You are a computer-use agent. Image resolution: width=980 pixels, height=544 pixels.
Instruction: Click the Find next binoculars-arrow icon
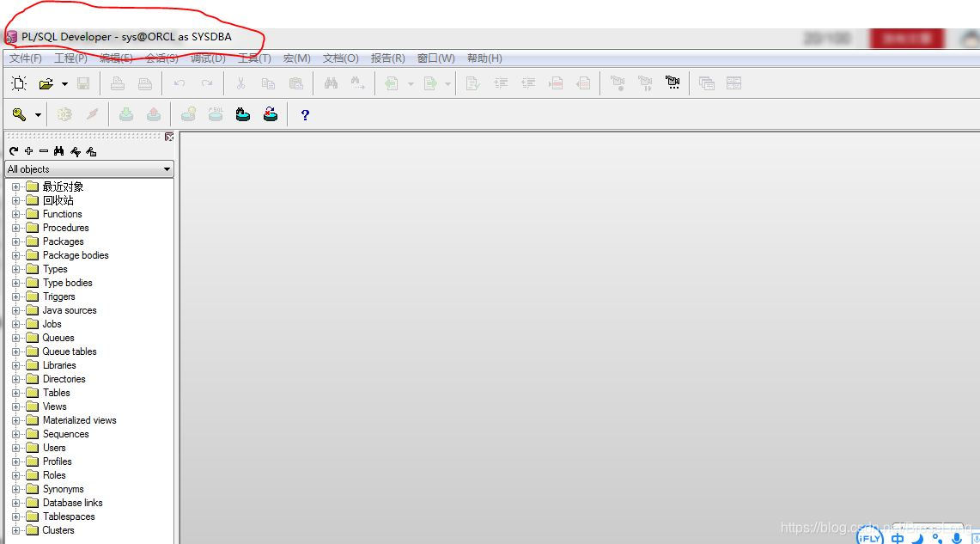click(358, 83)
